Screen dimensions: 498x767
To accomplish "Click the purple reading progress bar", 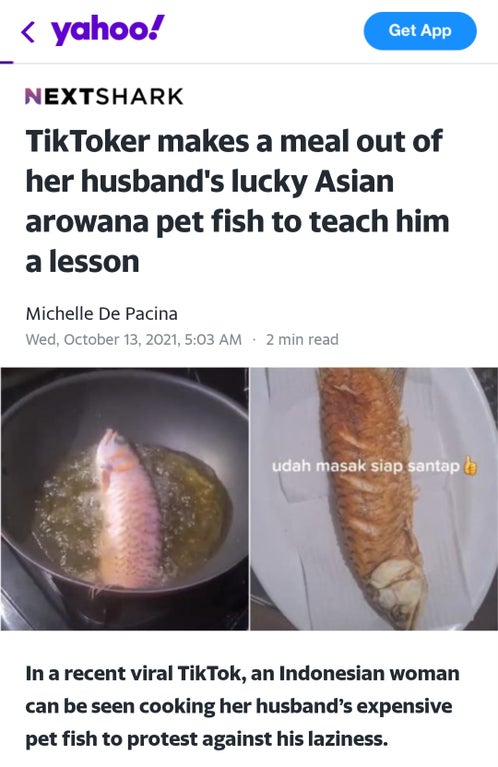I will point(6,62).
